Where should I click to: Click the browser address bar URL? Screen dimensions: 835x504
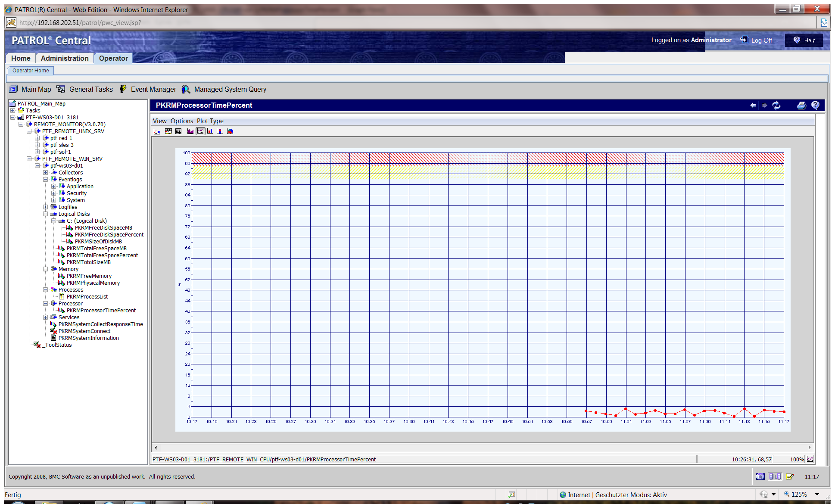[x=80, y=22]
